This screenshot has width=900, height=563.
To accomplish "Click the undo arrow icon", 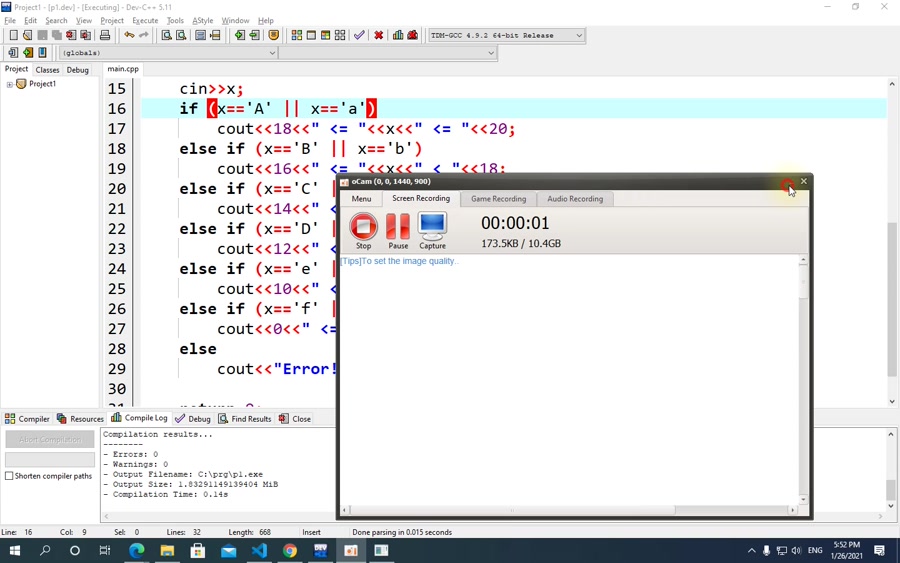I will 129,36.
